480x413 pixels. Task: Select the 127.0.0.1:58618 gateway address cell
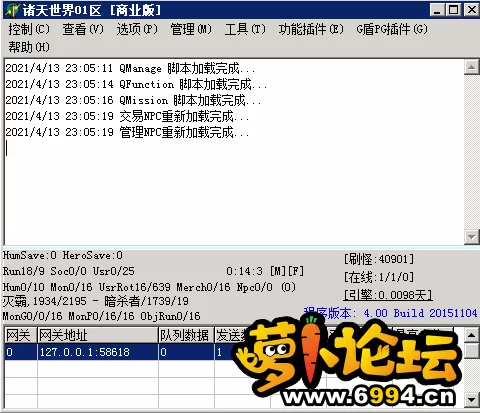pyautogui.click(x=97, y=352)
